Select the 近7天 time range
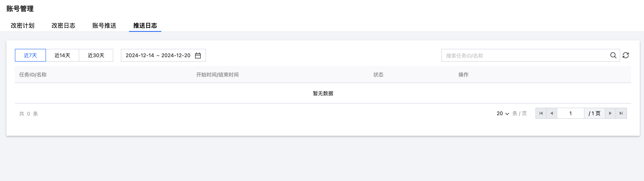The width and height of the screenshot is (644, 181). coord(30,55)
